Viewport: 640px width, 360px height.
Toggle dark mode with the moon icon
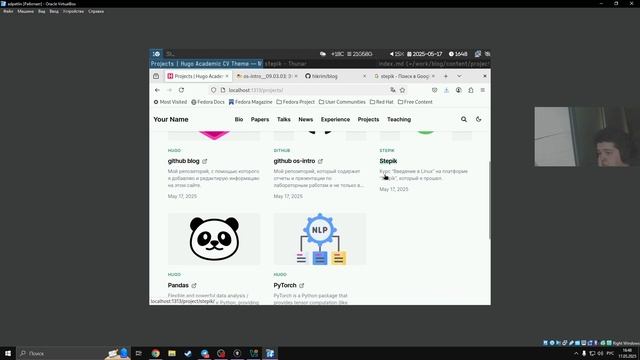point(479,119)
